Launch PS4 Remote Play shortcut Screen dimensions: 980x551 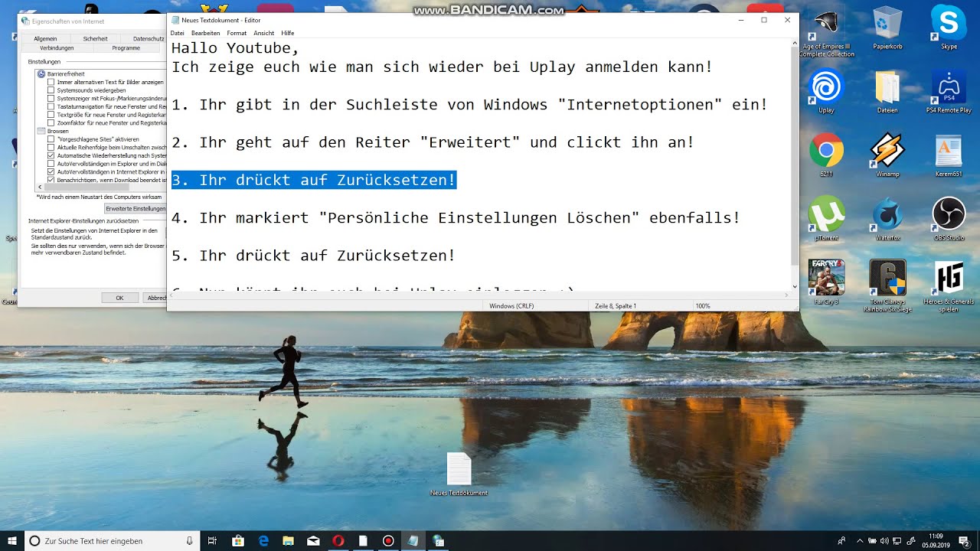pyautogui.click(x=949, y=90)
